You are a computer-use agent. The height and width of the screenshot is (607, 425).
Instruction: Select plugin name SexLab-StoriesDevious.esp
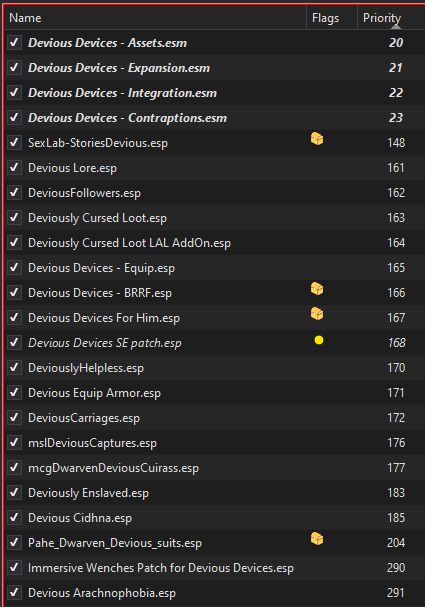pyautogui.click(x=98, y=143)
